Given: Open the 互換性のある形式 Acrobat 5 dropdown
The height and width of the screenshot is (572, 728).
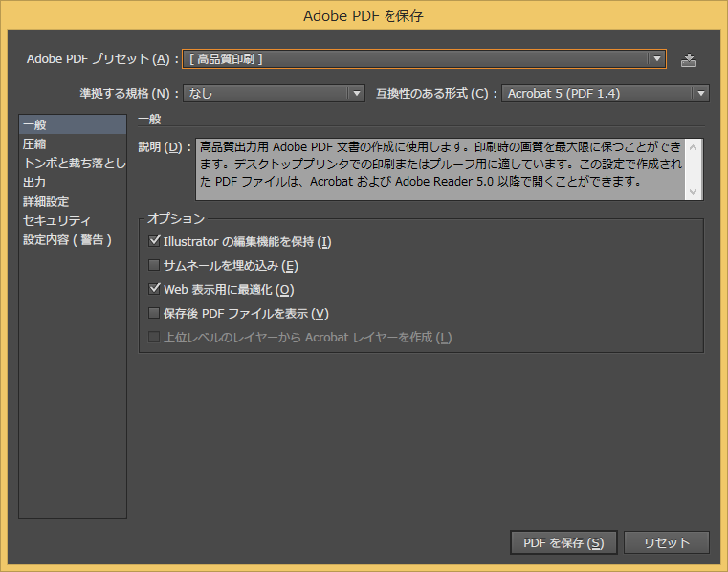Looking at the screenshot, I should click(605, 94).
